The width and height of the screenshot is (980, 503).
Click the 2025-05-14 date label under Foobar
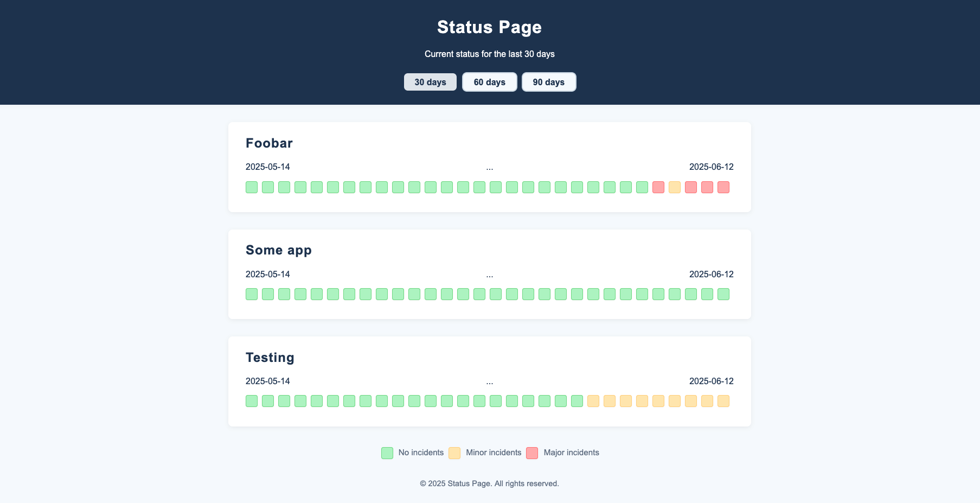click(268, 167)
